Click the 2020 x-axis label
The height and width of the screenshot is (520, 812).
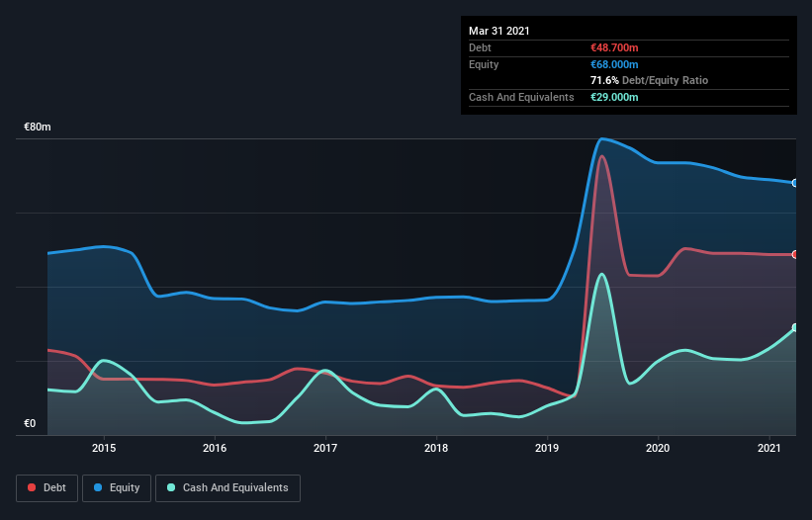pos(658,448)
